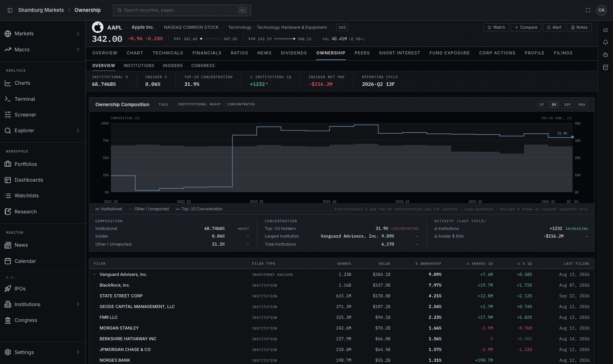Switch to Financials tab
This screenshot has height=364, width=613.
pyautogui.click(x=207, y=53)
